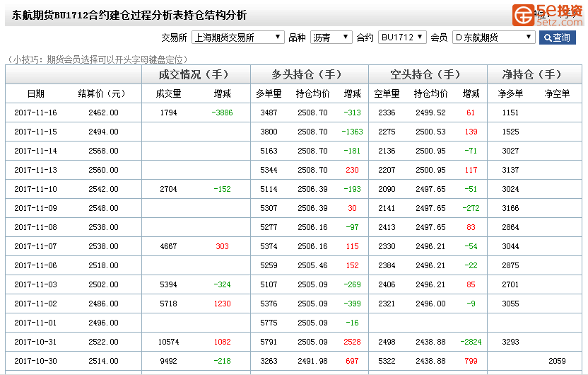Select date cell 2017-11-09
The width and height of the screenshot is (588, 375).
35,208
